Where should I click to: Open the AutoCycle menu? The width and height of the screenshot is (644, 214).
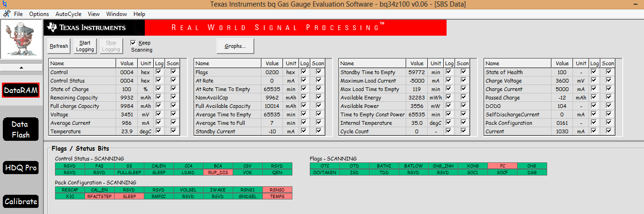[x=68, y=14]
